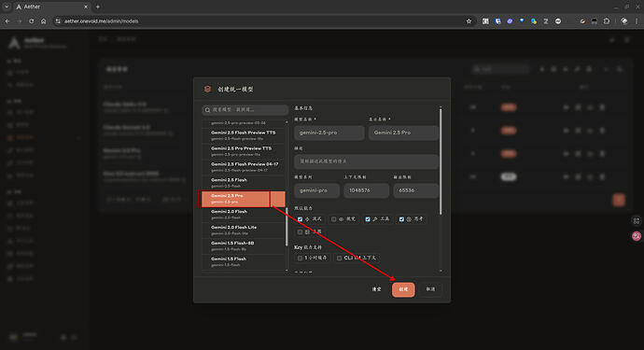Select Gemini 2.5 Pro Preview TTS model

pos(244,151)
